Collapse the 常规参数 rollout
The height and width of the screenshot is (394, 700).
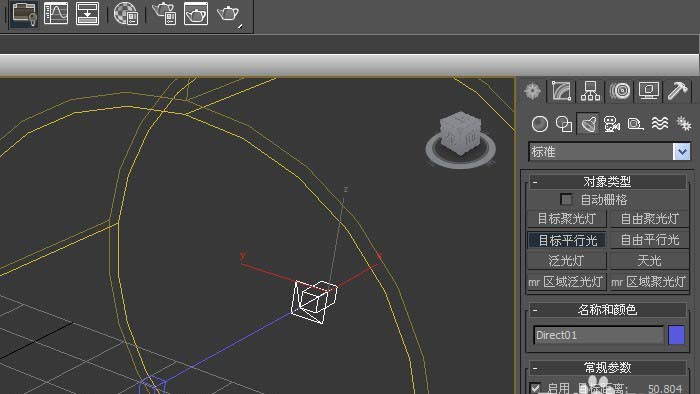[x=608, y=368]
